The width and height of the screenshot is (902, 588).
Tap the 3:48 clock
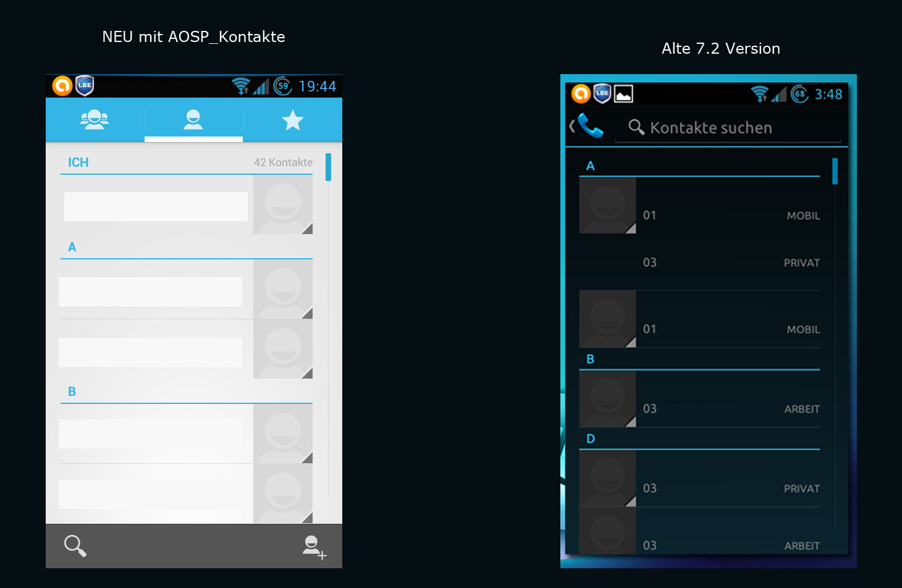click(828, 94)
